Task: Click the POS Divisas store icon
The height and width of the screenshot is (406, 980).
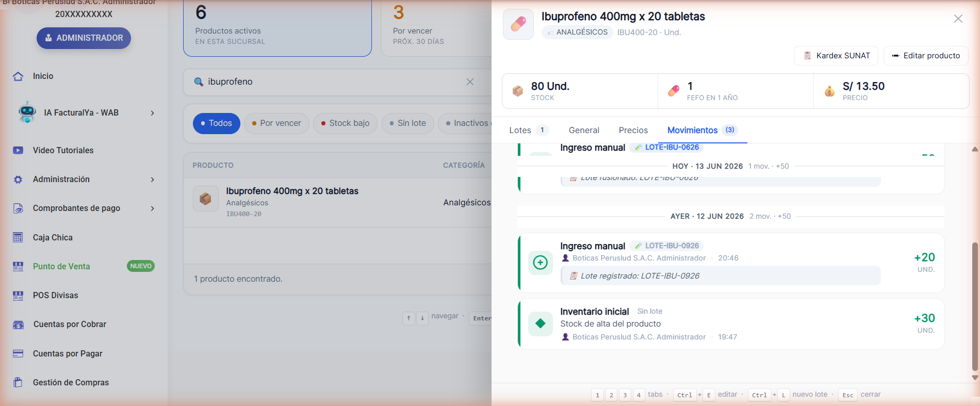Action: 18,296
